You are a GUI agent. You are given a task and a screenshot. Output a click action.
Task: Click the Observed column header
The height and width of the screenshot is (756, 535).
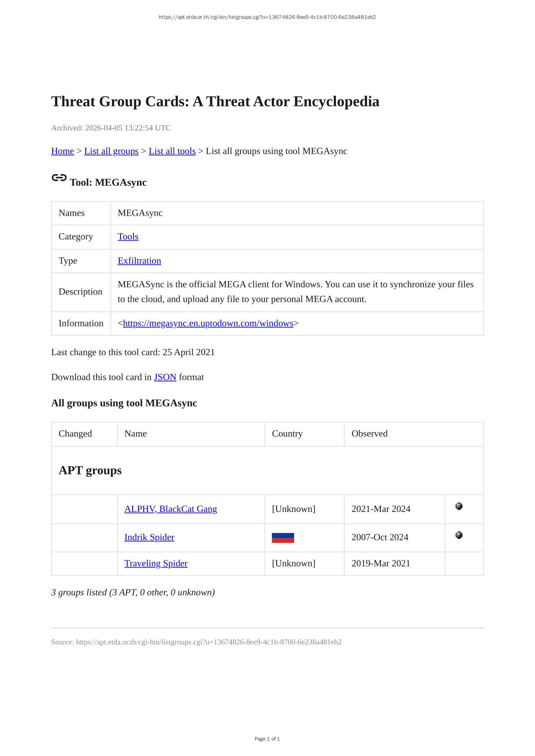coord(370,434)
